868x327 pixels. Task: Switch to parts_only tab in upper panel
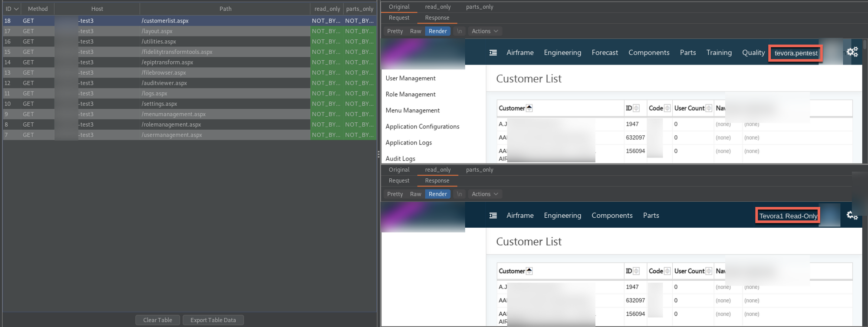point(479,7)
